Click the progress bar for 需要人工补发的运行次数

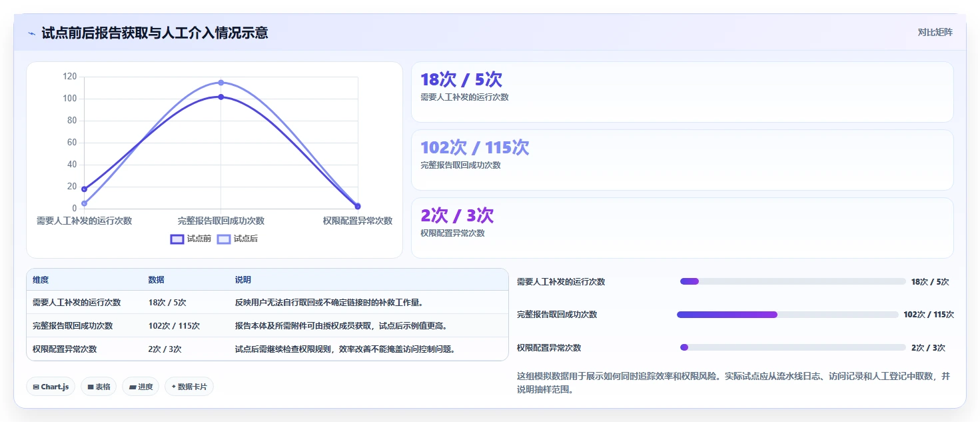[793, 281]
